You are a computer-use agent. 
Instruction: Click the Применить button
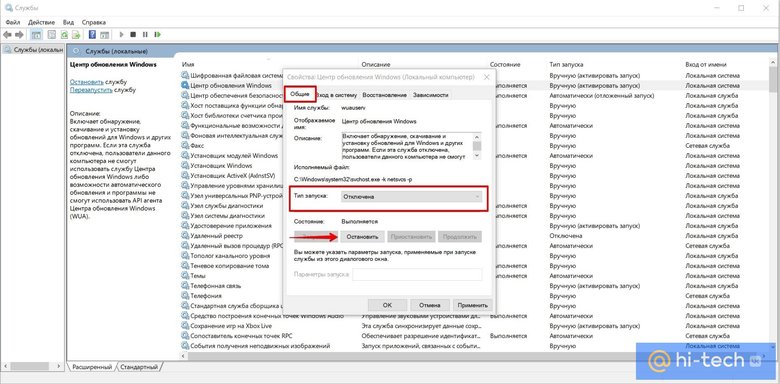click(473, 305)
